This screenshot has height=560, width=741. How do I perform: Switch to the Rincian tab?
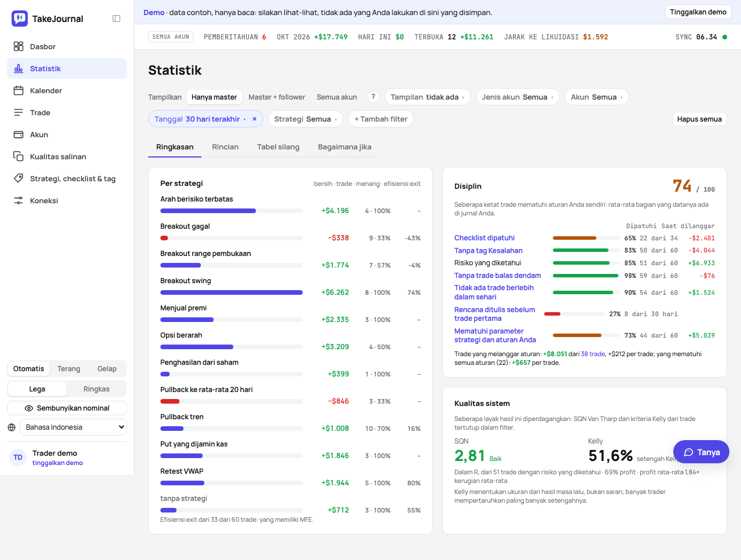click(x=225, y=147)
